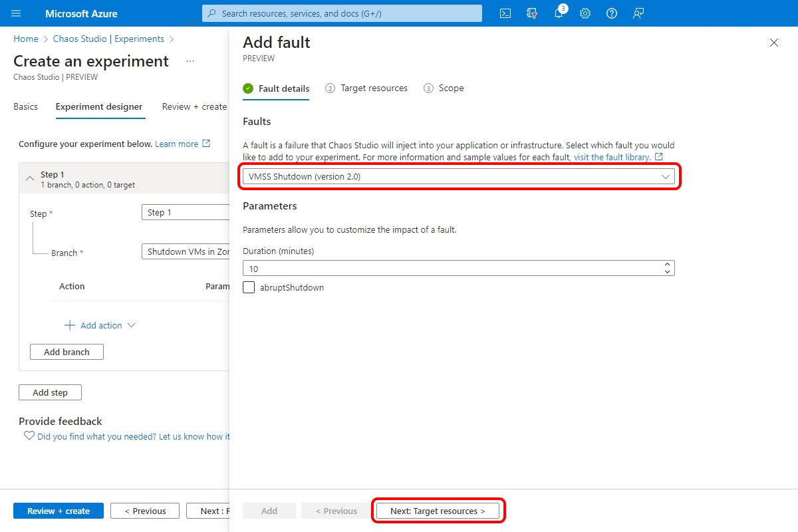View the 3 pending notifications
Screen dimensions: 798x532
tap(559, 13)
